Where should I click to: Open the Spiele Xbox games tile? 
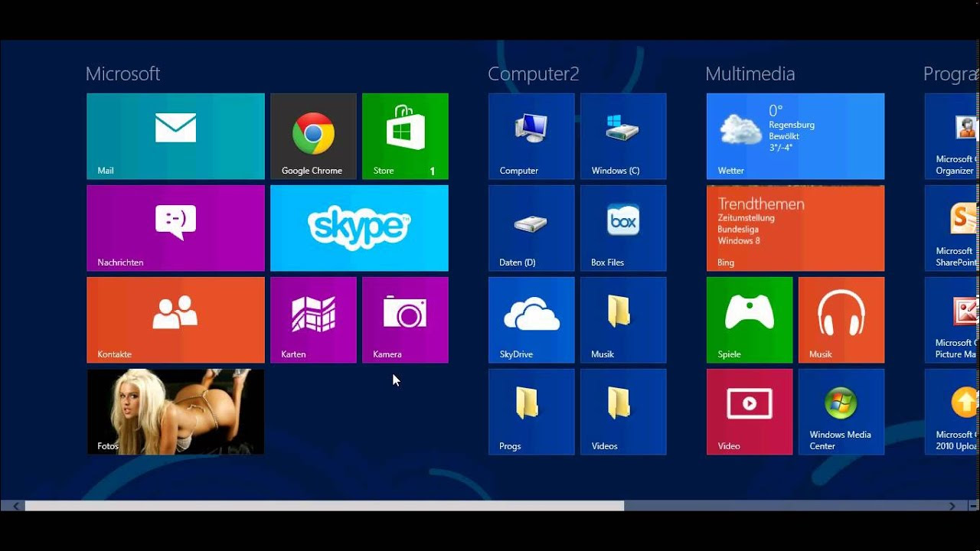coord(750,320)
